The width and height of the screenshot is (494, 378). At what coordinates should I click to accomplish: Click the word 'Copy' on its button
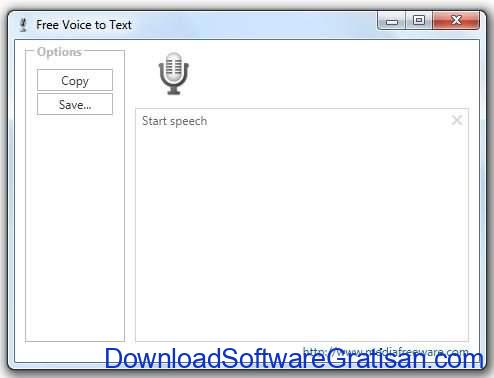pos(75,81)
